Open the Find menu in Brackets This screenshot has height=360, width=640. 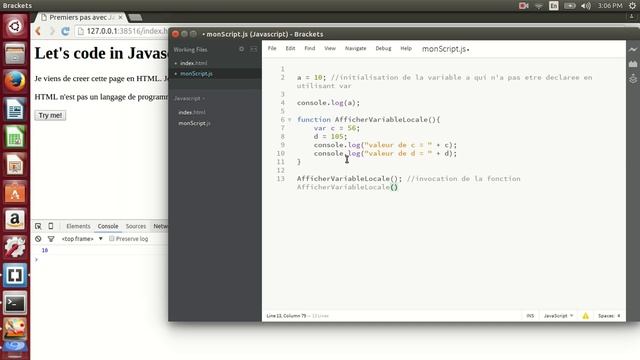(310, 48)
